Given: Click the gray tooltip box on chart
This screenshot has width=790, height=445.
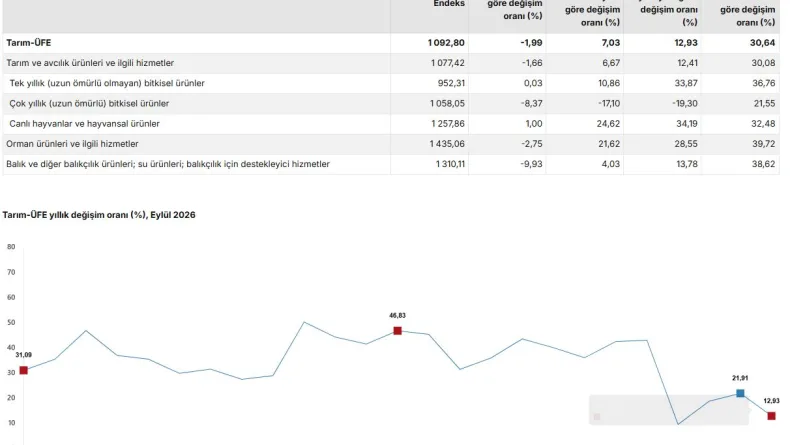Looking at the screenshot, I should tap(669, 410).
